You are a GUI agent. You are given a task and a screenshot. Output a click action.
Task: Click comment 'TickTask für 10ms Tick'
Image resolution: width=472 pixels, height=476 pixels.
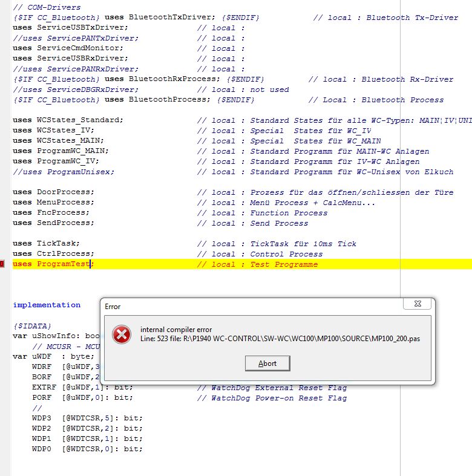303,244
